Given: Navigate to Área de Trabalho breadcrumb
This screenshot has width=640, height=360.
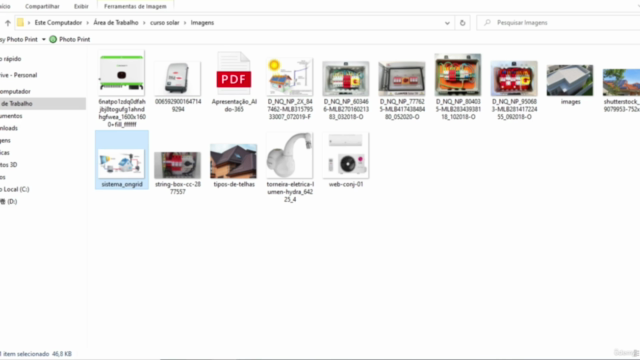Looking at the screenshot, I should (x=116, y=23).
